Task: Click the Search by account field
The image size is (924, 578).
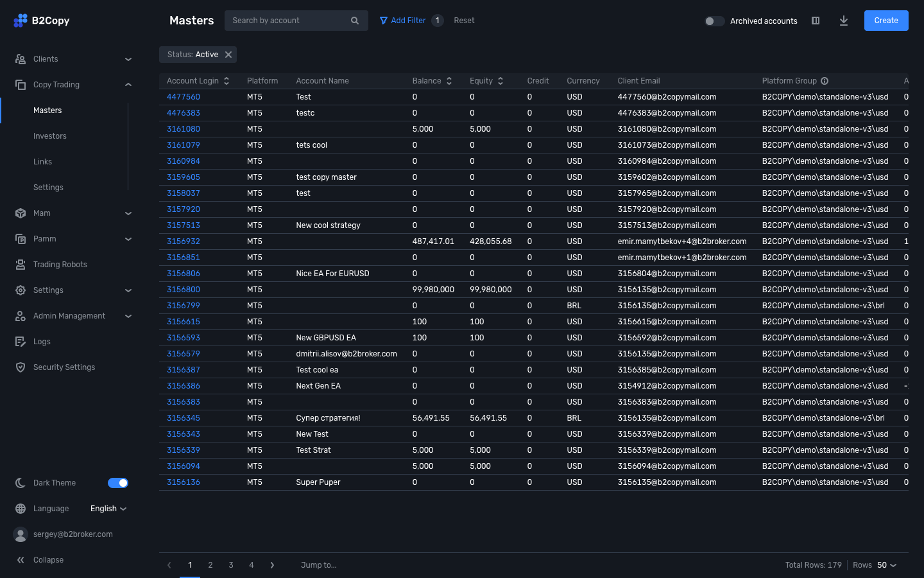Action: tap(296, 21)
